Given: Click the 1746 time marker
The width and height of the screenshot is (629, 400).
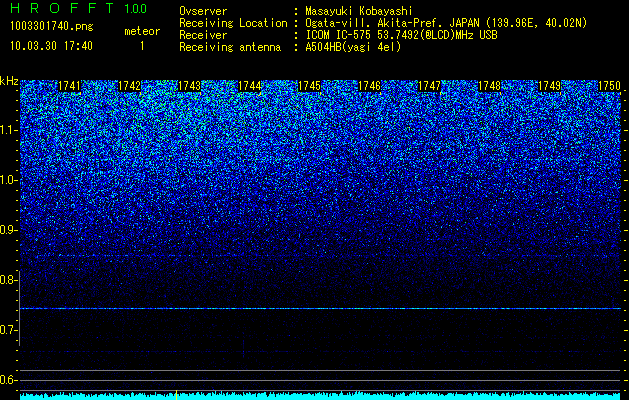Looking at the screenshot, I should (369, 86).
